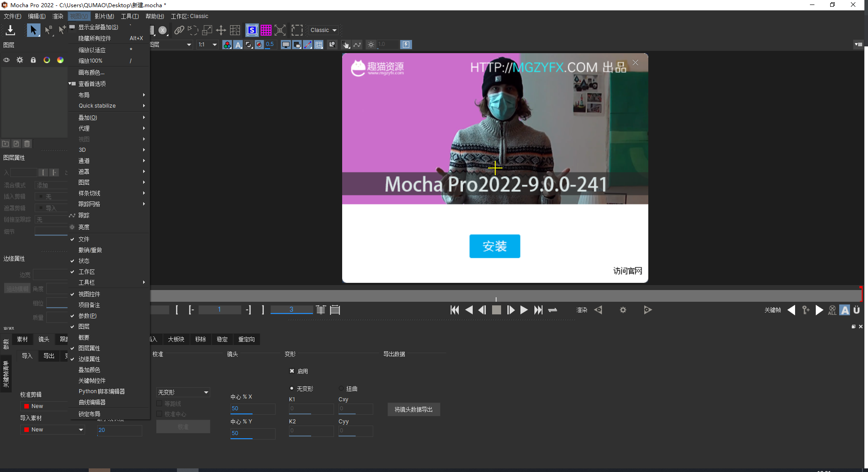Select the pointer selection tool

pyautogui.click(x=33, y=30)
